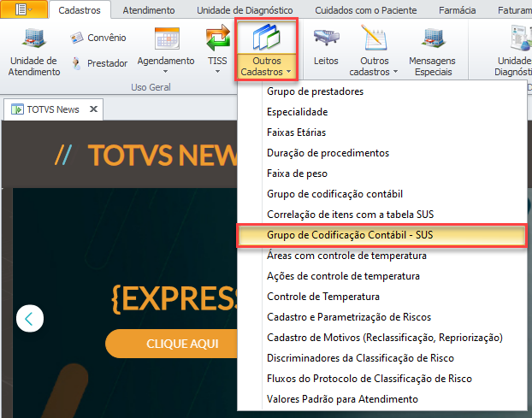Switch to the Farmácia ribbon tab
The height and width of the screenshot is (418, 532).
click(x=457, y=10)
